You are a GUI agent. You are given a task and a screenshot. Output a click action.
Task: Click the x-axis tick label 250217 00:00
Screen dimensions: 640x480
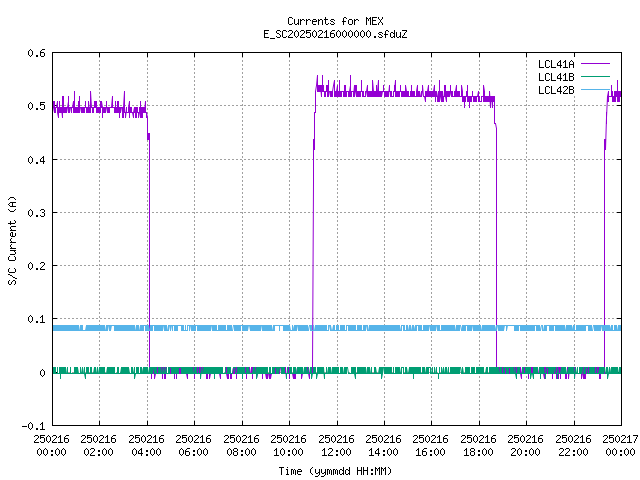(x=620, y=445)
